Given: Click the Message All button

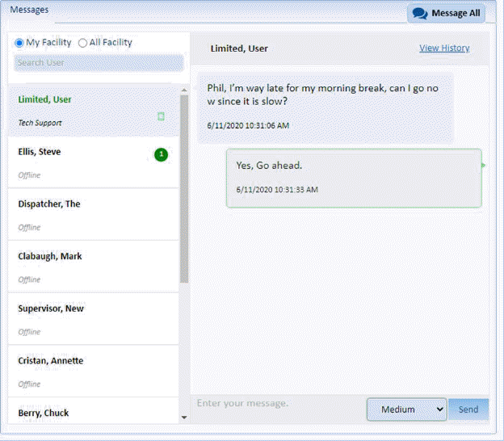Looking at the screenshot, I should 447,14.
